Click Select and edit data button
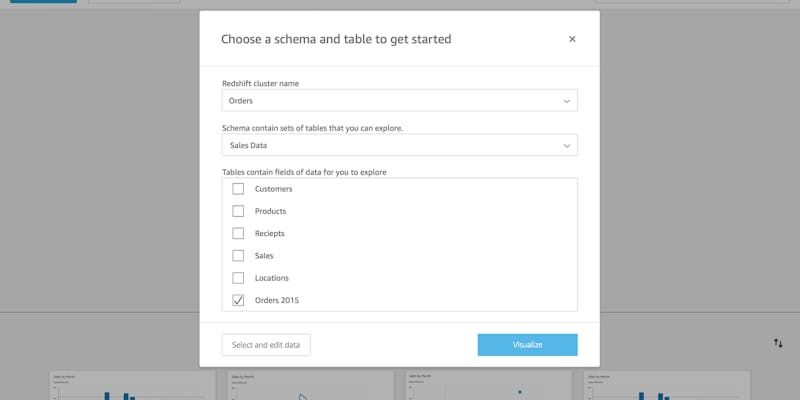This screenshot has height=400, width=800. click(x=266, y=345)
